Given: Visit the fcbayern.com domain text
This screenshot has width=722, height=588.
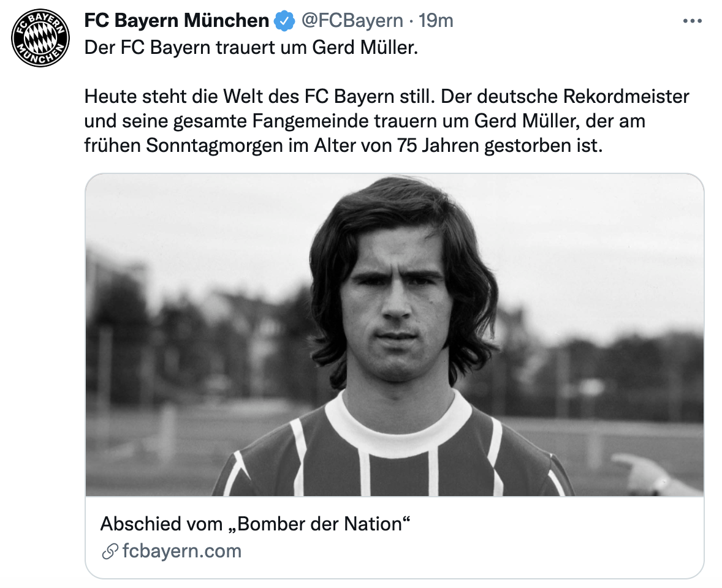Looking at the screenshot, I should [182, 551].
